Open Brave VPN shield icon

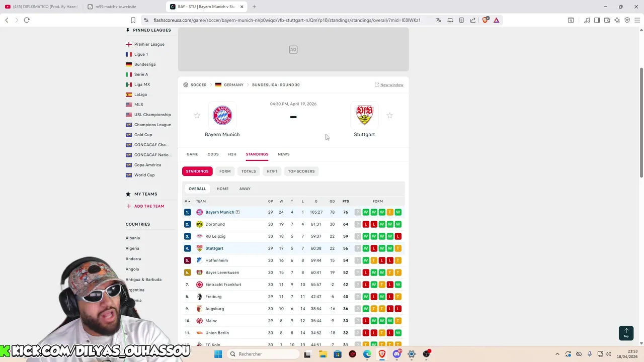[627, 20]
